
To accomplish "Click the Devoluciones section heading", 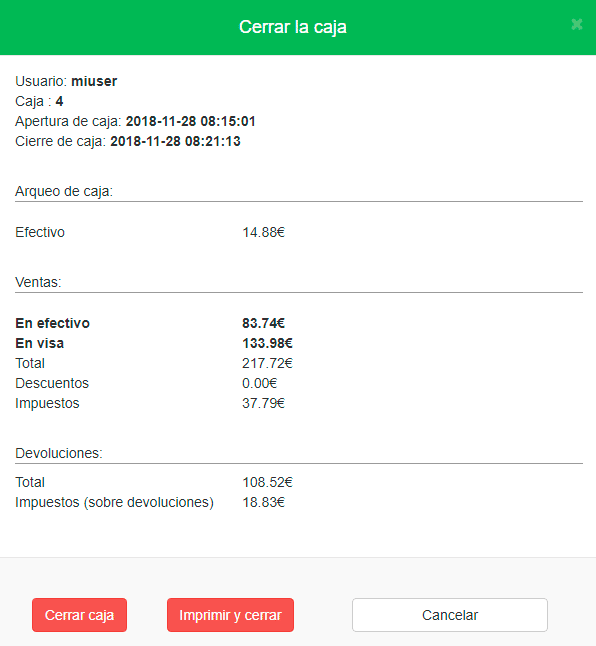I will pyautogui.click(x=58, y=453).
